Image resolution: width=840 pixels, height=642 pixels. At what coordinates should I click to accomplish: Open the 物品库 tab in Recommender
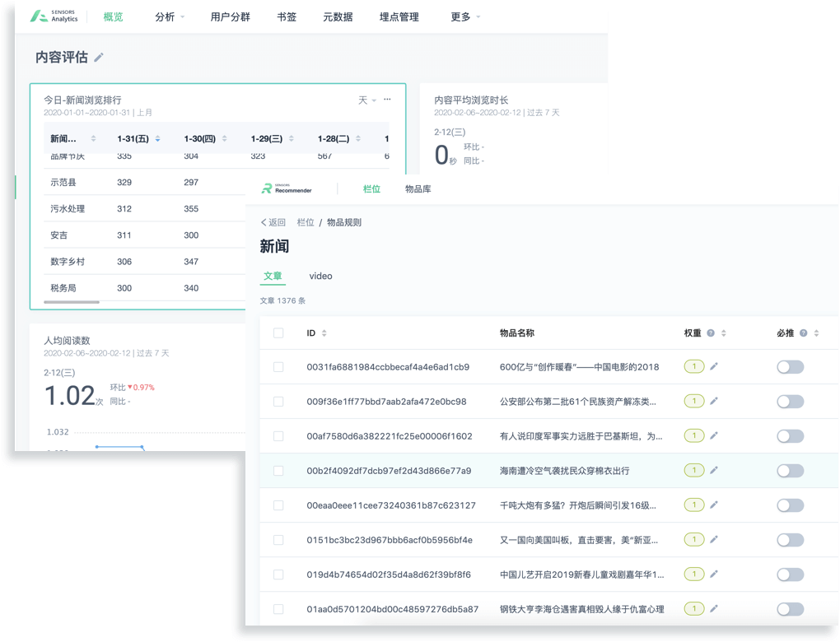(418, 189)
